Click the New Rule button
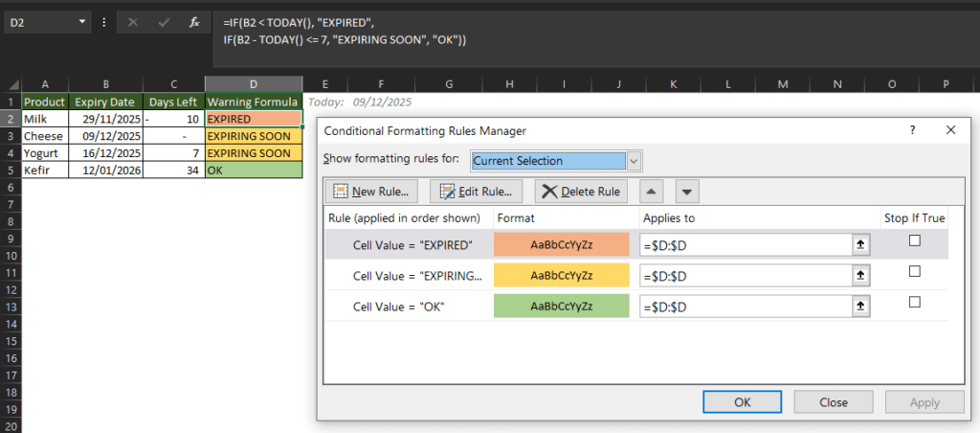980x433 pixels. (371, 191)
